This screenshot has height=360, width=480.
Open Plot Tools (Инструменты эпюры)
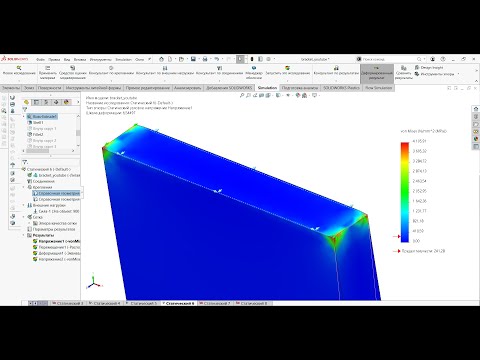click(x=434, y=74)
